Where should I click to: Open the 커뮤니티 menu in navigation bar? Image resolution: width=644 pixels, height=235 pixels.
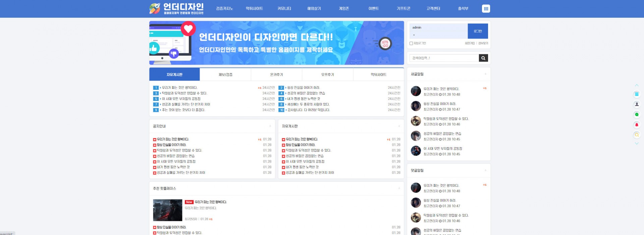[284, 9]
